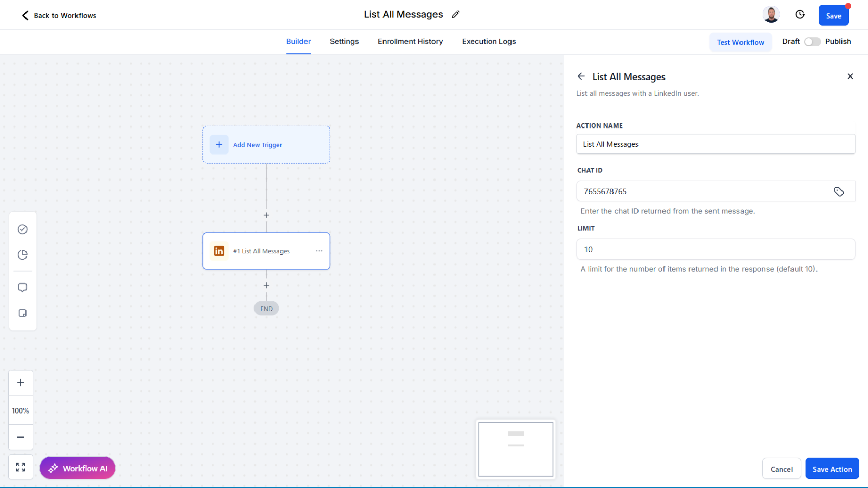The image size is (868, 488).
Task: Save the action with Save Action button
Action: (832, 468)
